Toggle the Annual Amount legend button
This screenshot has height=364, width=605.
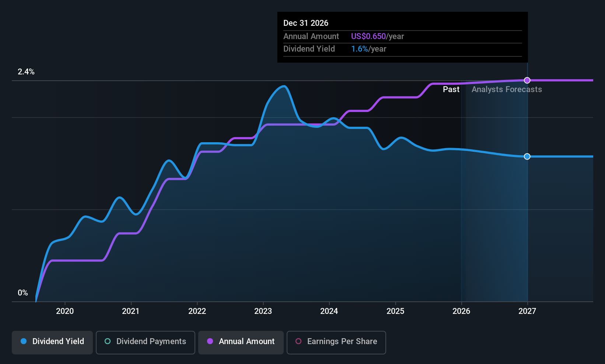pyautogui.click(x=241, y=342)
